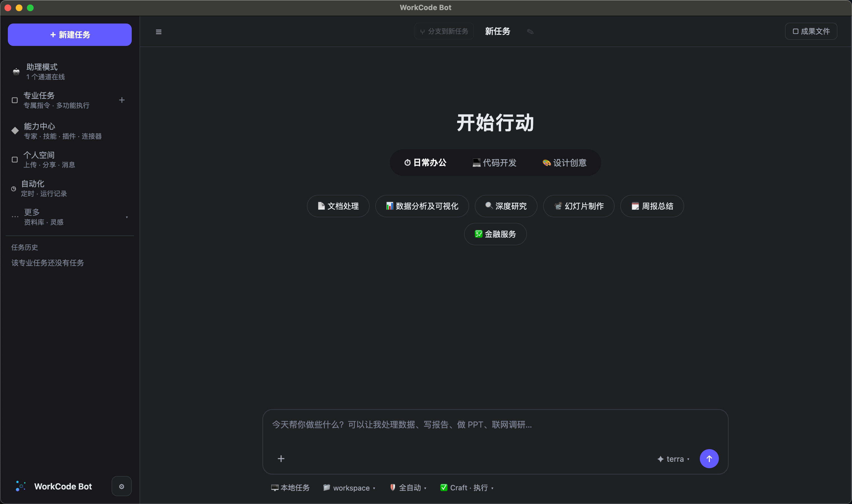The image size is (852, 504).
Task: Click the hamburger menu icon in header
Action: pyautogui.click(x=158, y=32)
